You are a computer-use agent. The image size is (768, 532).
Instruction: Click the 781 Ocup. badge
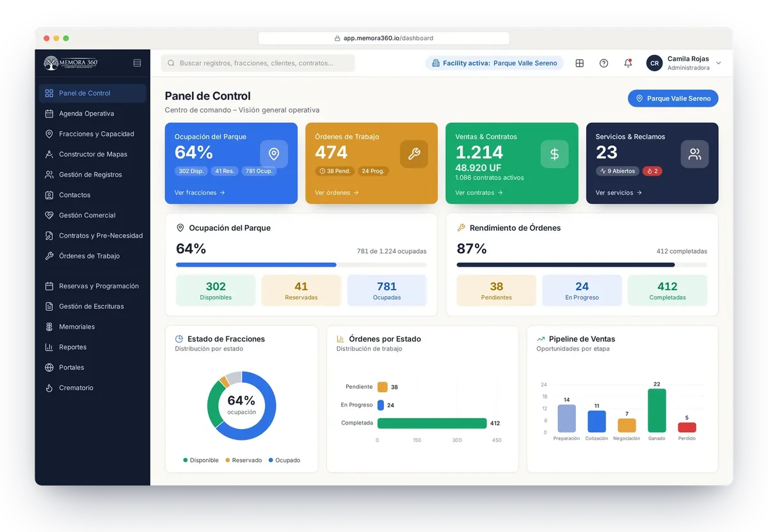coord(259,171)
